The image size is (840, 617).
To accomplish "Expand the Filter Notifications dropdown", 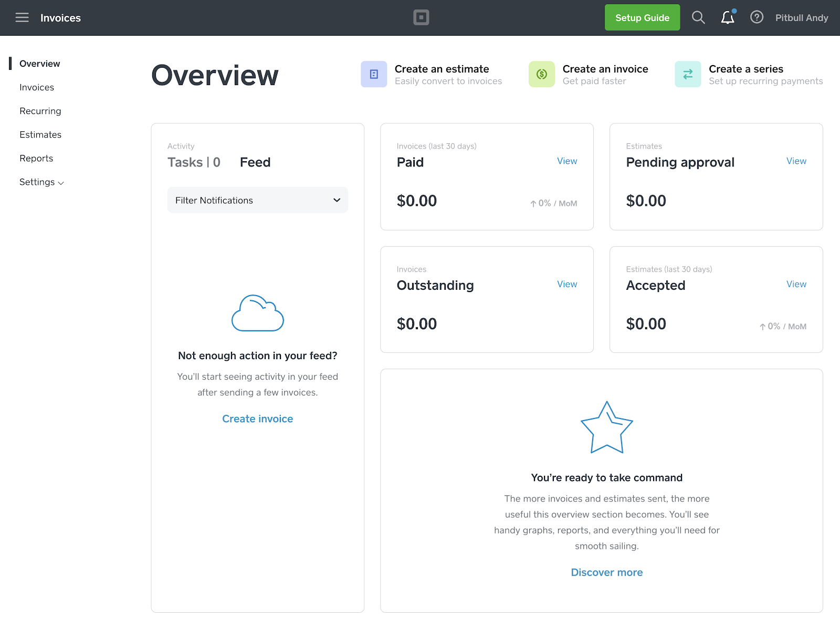I will click(257, 200).
